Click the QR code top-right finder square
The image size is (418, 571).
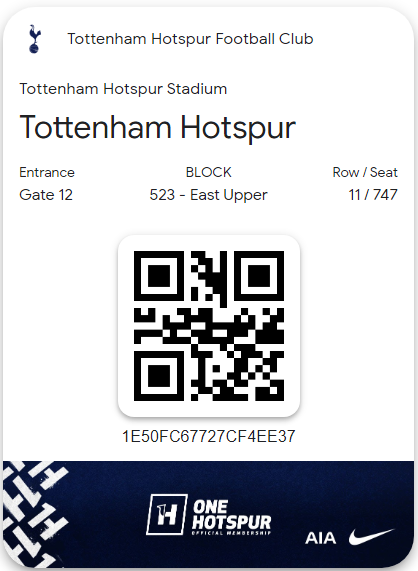coord(259,276)
